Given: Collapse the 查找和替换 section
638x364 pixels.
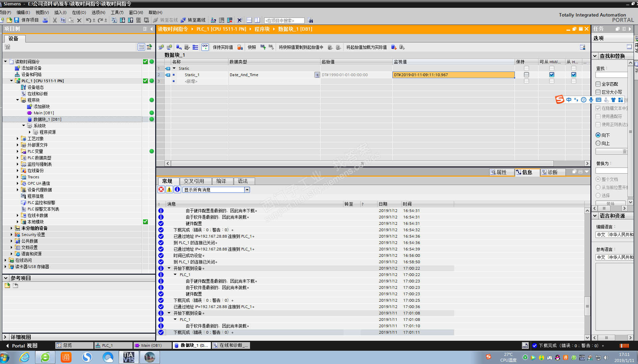Looking at the screenshot, I should coord(595,56).
